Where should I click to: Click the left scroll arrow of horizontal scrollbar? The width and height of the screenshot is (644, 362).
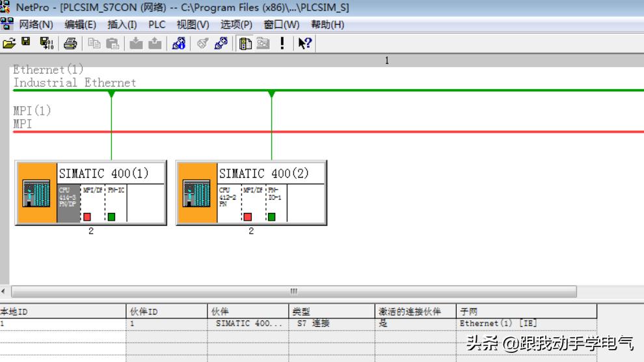click(3, 291)
